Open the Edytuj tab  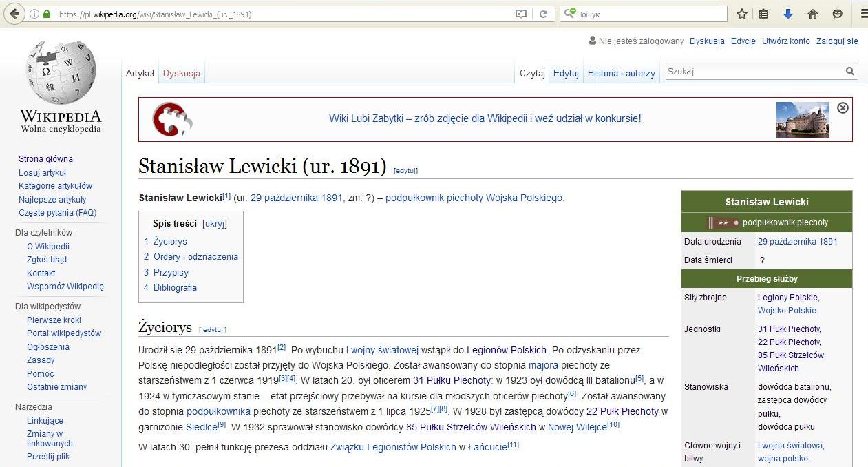(566, 73)
